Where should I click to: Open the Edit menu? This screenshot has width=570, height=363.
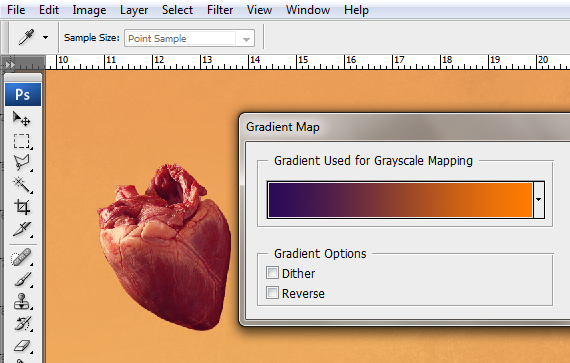pyautogui.click(x=49, y=10)
